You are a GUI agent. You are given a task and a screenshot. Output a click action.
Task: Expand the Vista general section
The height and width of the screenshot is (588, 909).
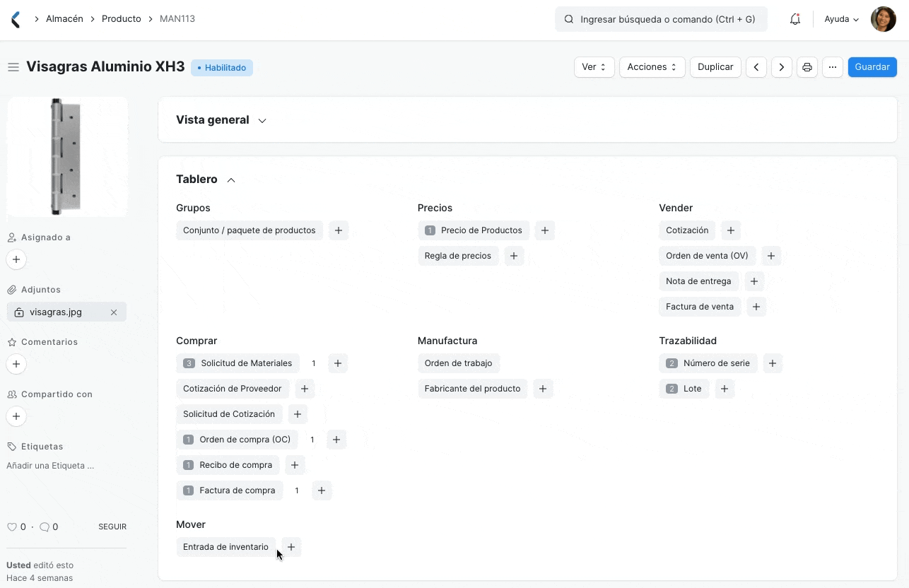tap(221, 120)
